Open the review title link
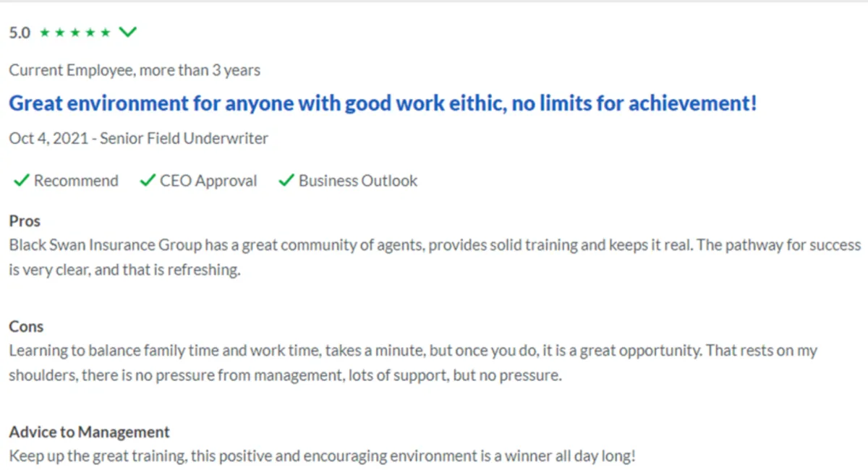868x470 pixels. [383, 103]
